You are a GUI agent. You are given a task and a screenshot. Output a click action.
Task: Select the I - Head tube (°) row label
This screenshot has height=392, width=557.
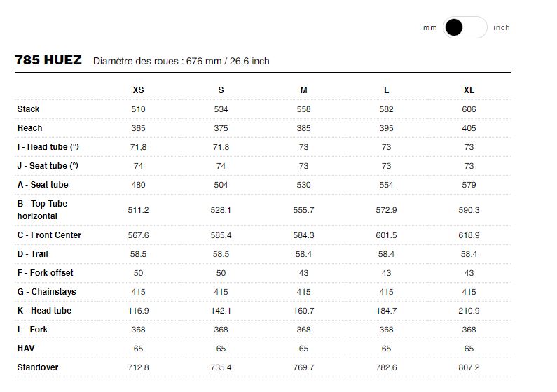point(48,146)
